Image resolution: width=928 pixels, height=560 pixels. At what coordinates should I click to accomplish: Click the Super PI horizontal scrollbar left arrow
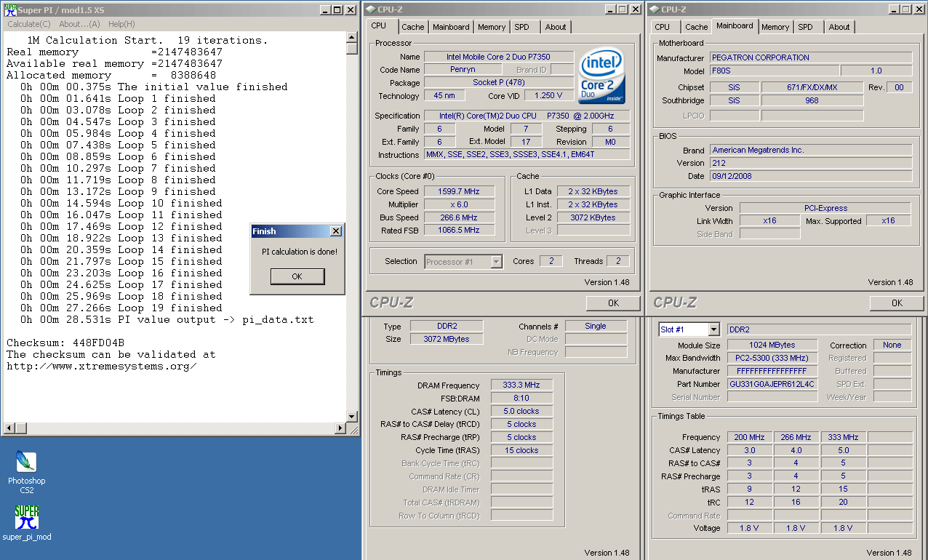click(x=9, y=428)
